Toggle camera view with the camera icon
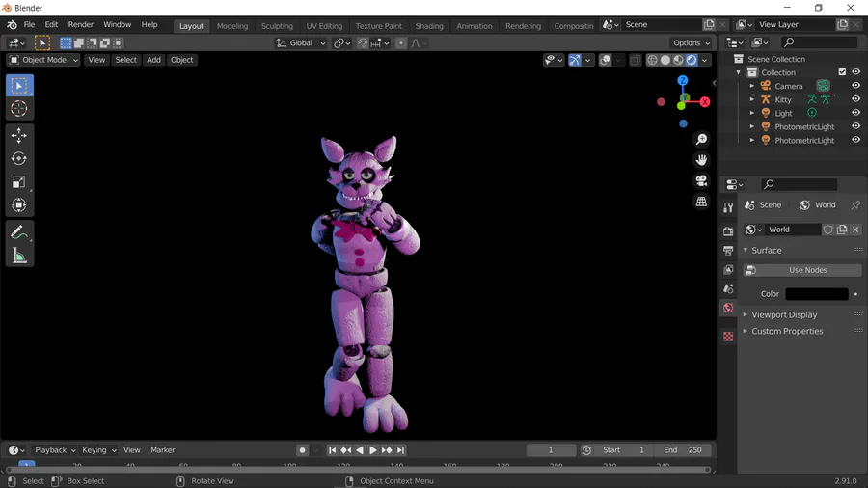This screenshot has width=868, height=488. (701, 181)
